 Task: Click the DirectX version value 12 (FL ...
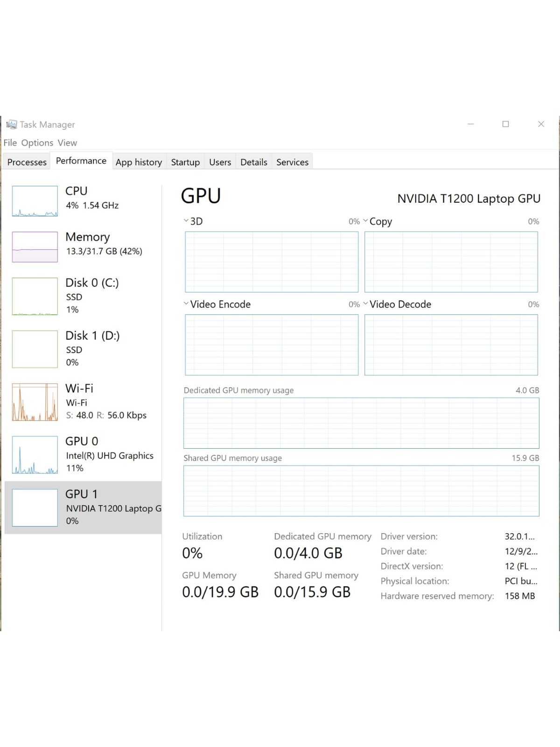click(x=521, y=566)
